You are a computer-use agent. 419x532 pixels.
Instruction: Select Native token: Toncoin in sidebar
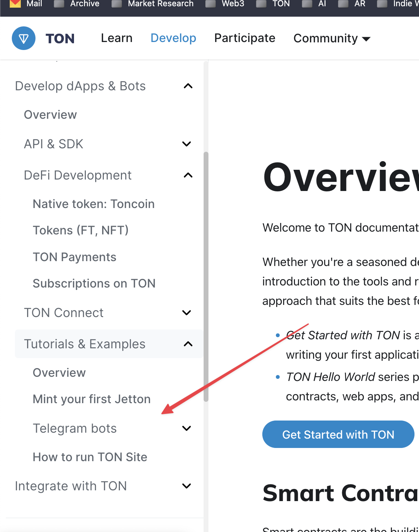coord(93,204)
